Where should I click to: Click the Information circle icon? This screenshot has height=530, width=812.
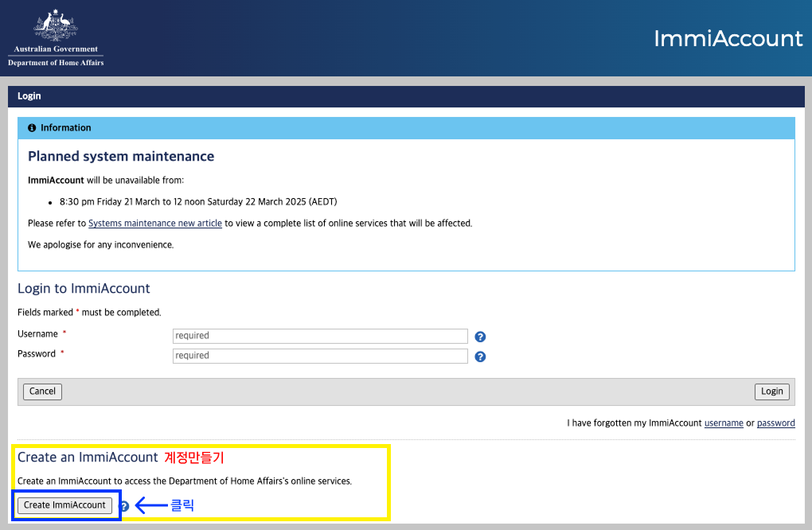coord(32,128)
